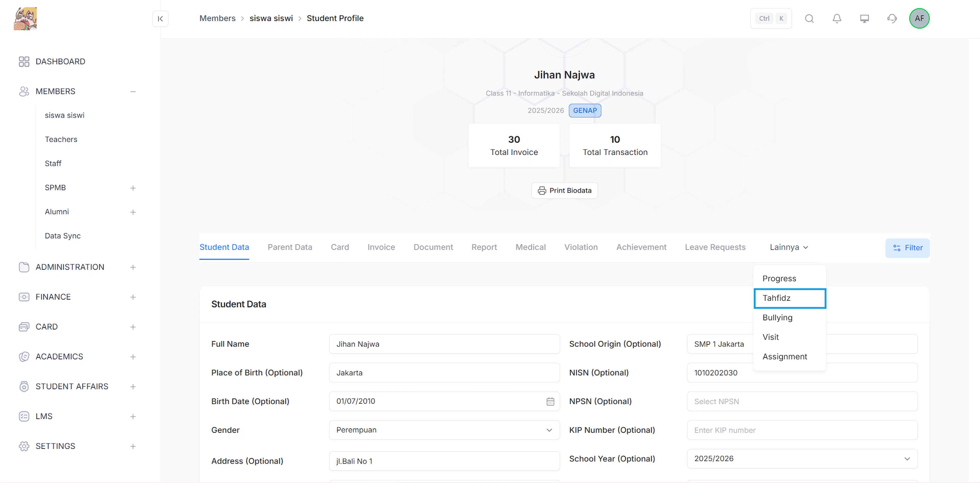
Task: Go to Members breadcrumb link
Action: click(217, 18)
